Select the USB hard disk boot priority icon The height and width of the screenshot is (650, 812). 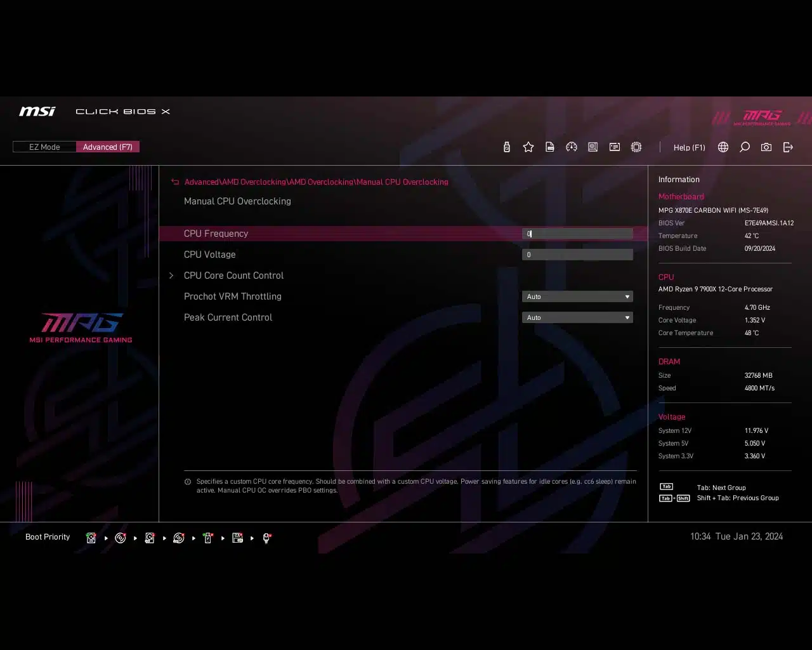(x=150, y=538)
